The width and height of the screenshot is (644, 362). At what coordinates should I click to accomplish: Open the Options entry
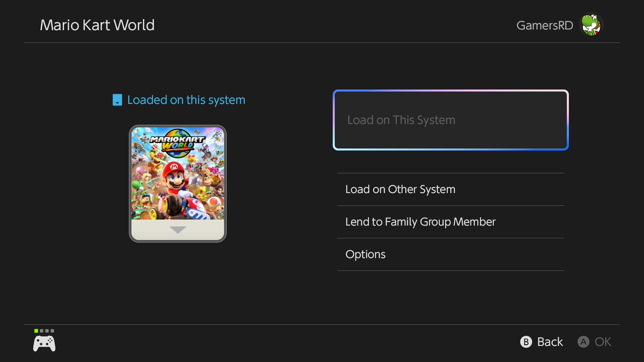click(x=450, y=254)
